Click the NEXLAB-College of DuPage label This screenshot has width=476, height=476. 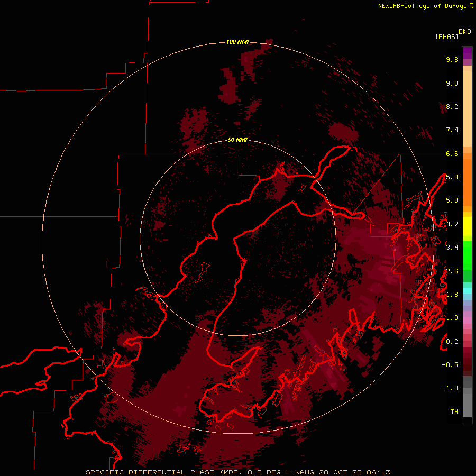click(x=422, y=6)
